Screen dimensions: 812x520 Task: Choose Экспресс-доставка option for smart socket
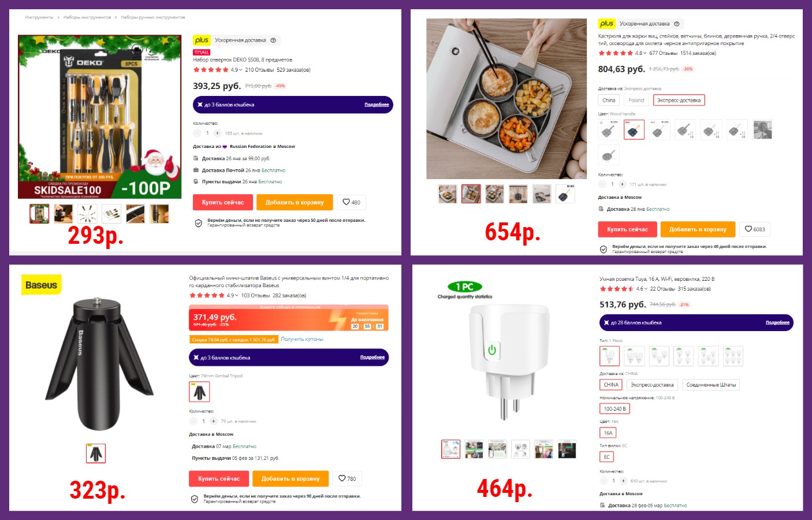coord(652,385)
